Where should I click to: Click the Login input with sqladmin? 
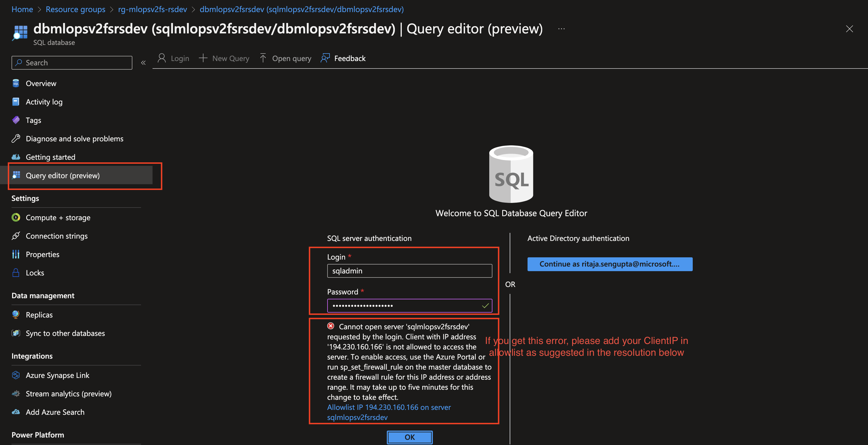coord(410,271)
